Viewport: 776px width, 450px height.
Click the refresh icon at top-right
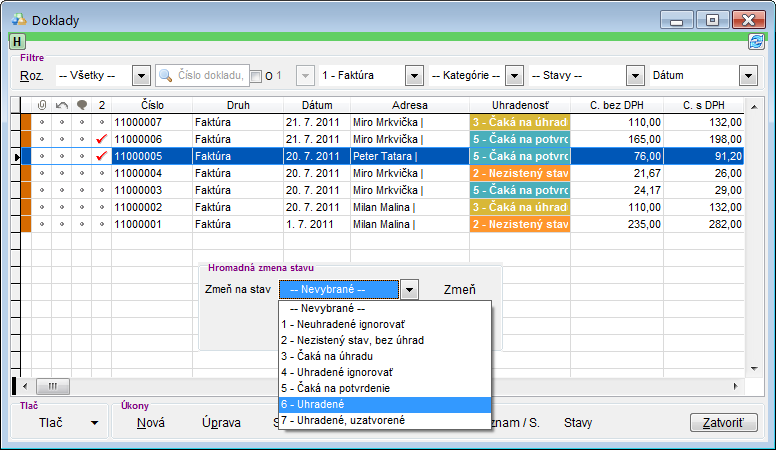(x=756, y=41)
